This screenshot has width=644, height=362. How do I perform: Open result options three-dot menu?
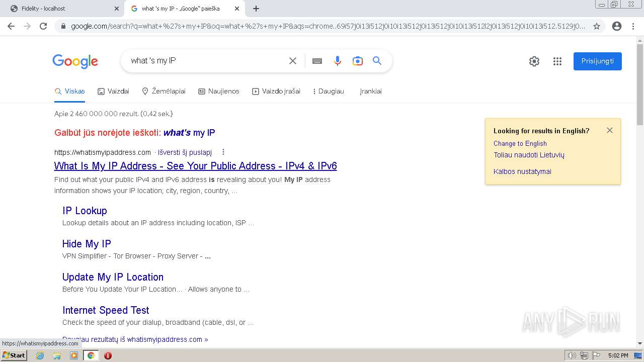(x=223, y=152)
